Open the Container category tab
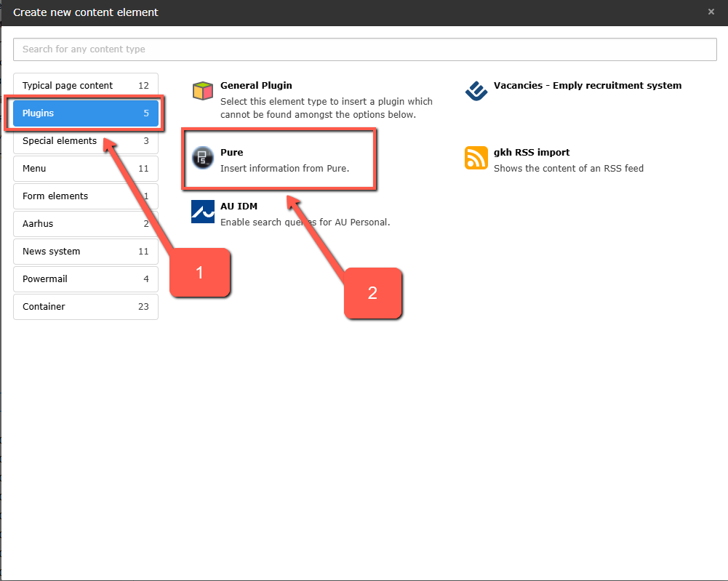 pyautogui.click(x=85, y=307)
